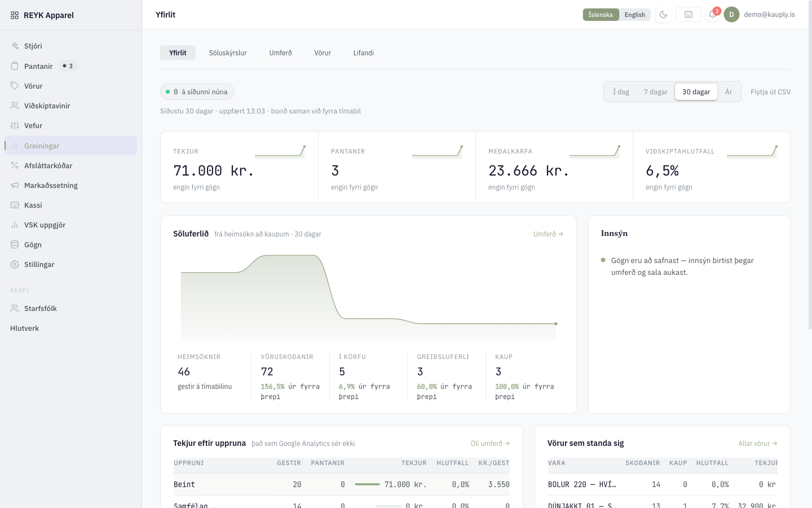Open the Söluskýrslur tab
Screen dimensions: 812x508
point(228,52)
